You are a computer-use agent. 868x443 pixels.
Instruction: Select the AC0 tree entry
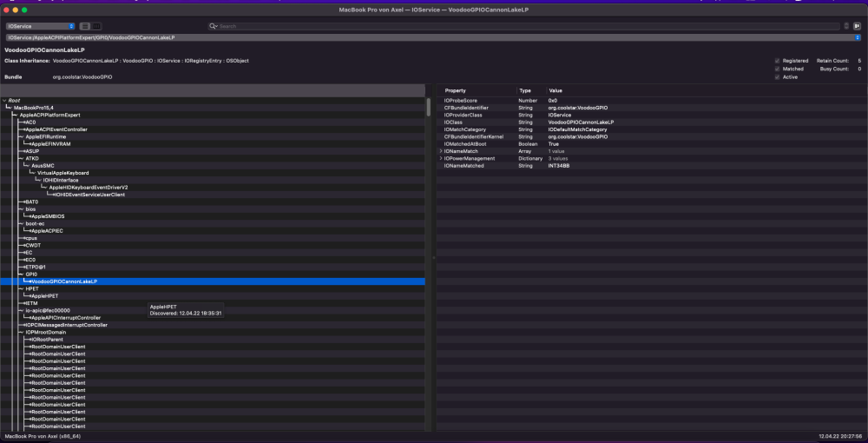(30, 122)
